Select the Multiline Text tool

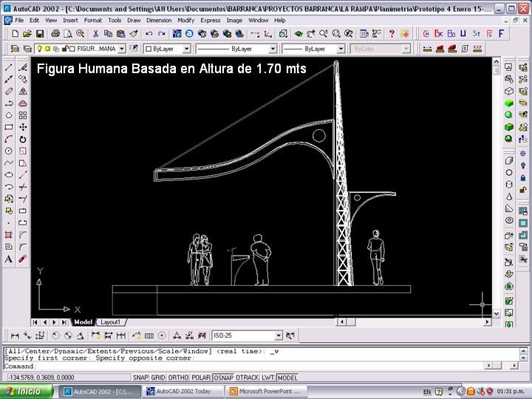coord(9,259)
